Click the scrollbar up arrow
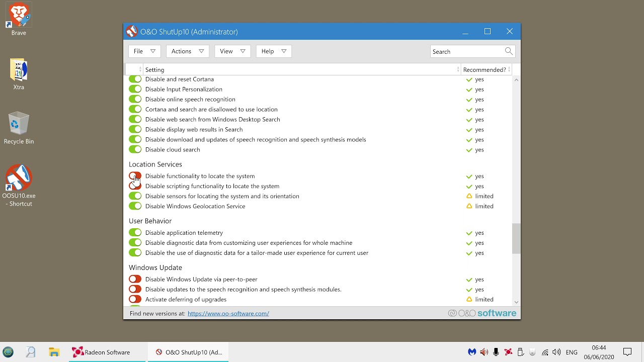Image resolution: width=644 pixels, height=362 pixels. click(x=516, y=80)
